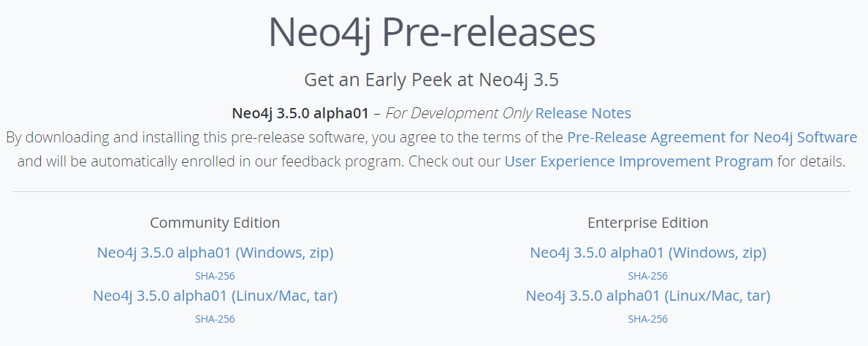The width and height of the screenshot is (868, 346).
Task: Click the Enterprise Edition column heading
Action: (648, 223)
